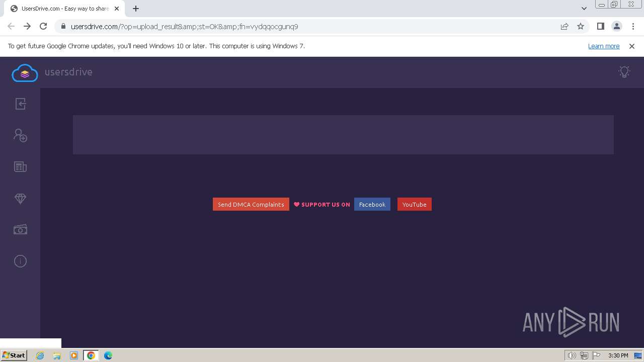Image resolution: width=644 pixels, height=362 pixels.
Task: Click the usersdrive brand text
Action: pos(68,72)
